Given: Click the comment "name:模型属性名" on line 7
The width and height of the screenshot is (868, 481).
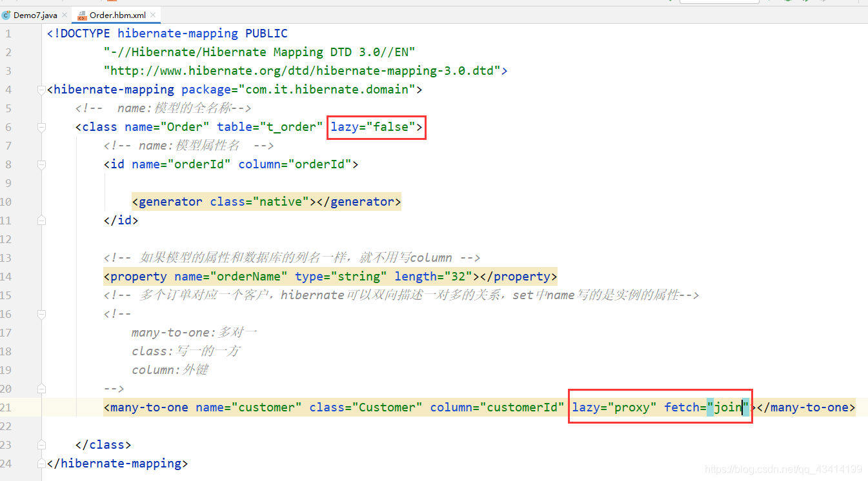Looking at the screenshot, I should click(189, 146).
